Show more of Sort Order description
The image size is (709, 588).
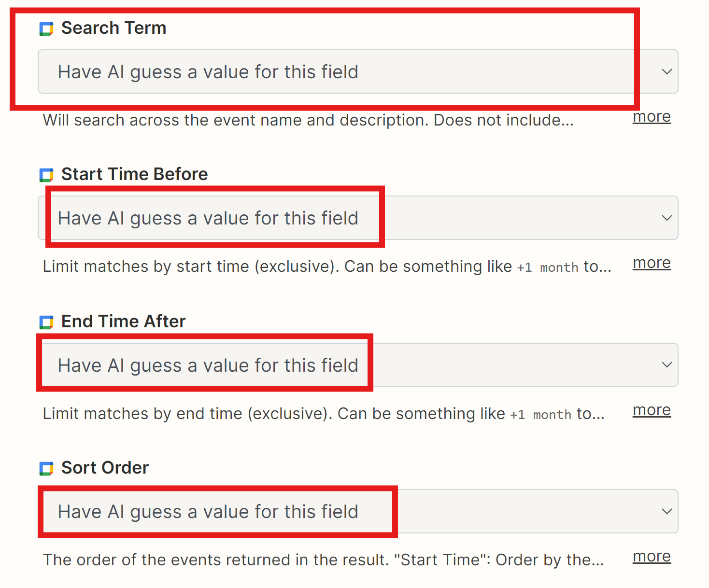[652, 557]
